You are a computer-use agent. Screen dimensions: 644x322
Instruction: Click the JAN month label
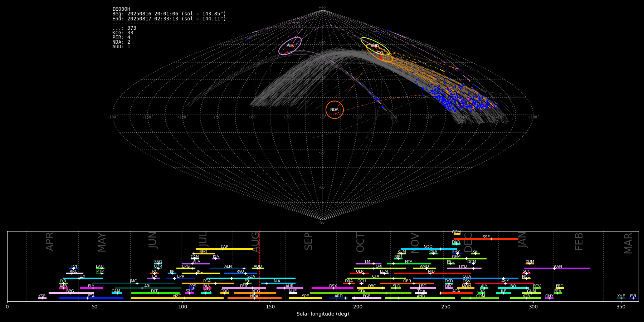coord(522,240)
